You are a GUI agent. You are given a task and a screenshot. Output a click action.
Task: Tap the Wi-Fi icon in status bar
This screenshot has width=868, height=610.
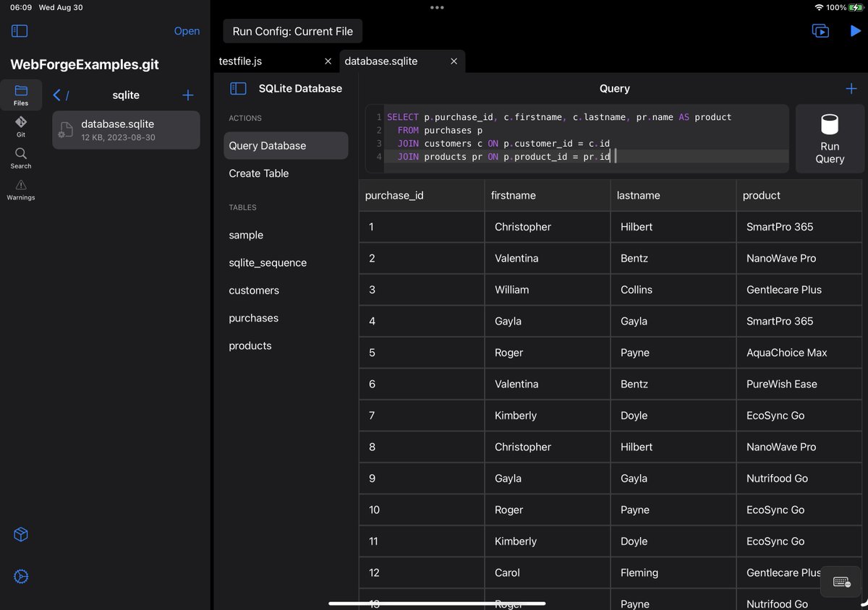click(819, 7)
